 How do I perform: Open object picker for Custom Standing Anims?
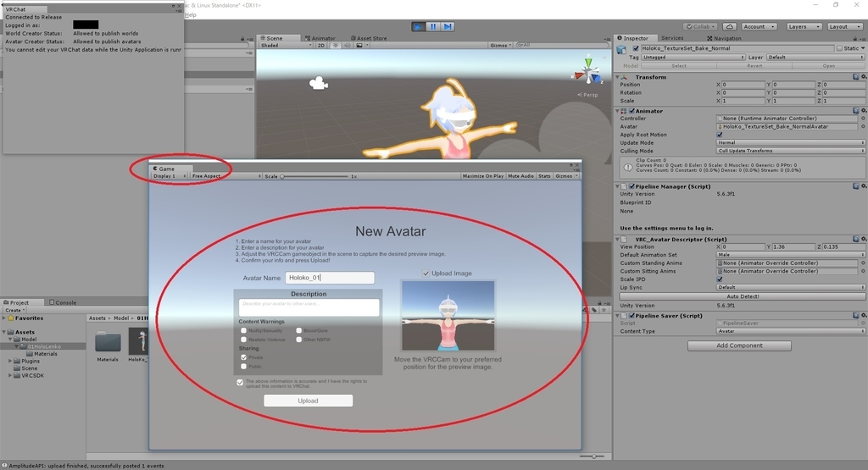(x=863, y=263)
